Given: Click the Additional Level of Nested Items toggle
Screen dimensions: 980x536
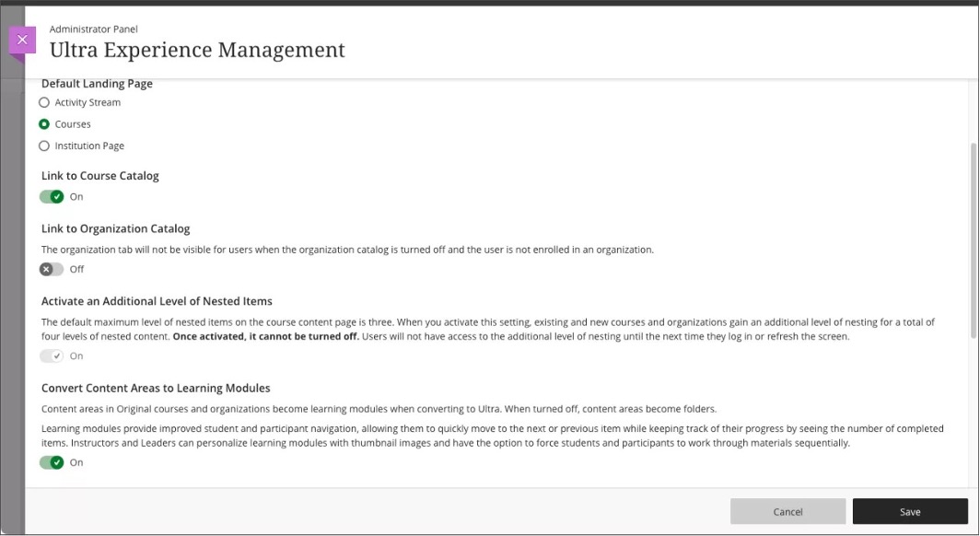Looking at the screenshot, I should pyautogui.click(x=52, y=355).
